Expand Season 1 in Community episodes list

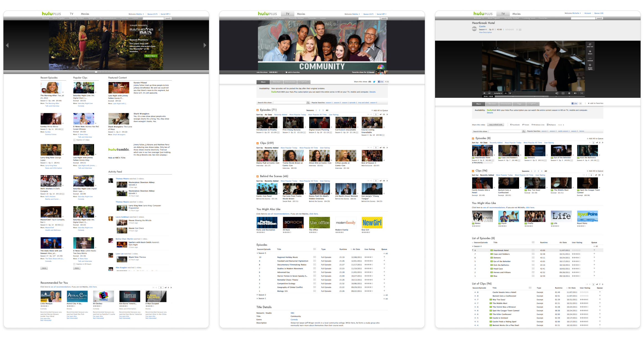[257, 298]
